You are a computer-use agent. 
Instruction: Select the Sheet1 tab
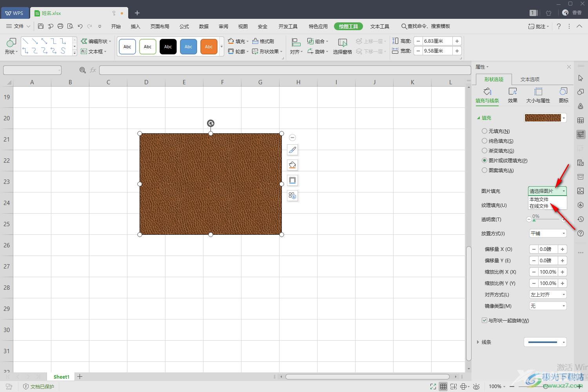coord(62,377)
